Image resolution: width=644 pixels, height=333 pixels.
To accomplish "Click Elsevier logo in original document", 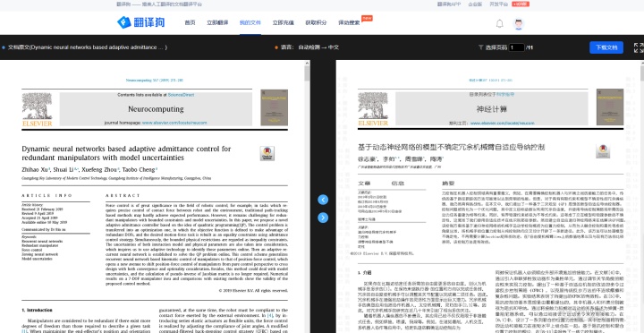I will coord(37,109).
